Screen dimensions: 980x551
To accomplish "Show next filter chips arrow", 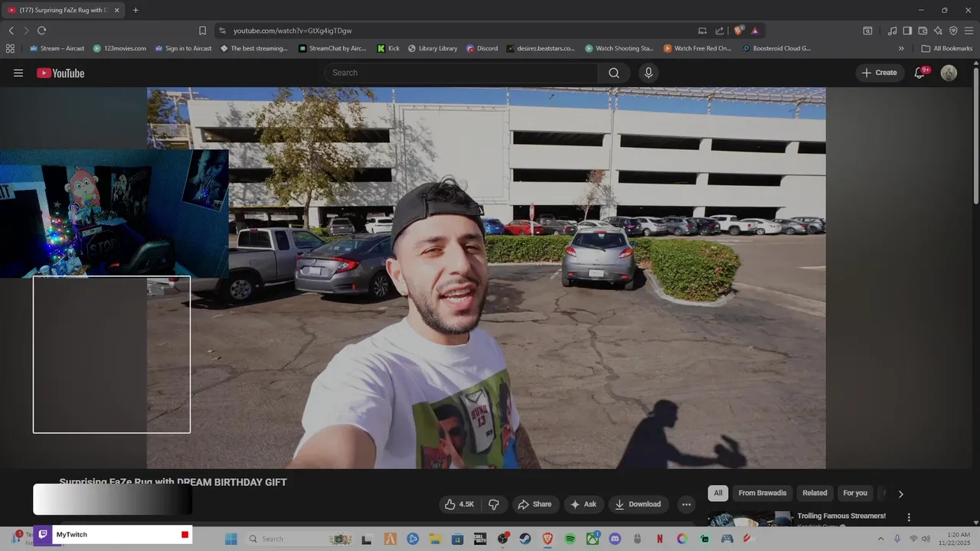I will [900, 494].
